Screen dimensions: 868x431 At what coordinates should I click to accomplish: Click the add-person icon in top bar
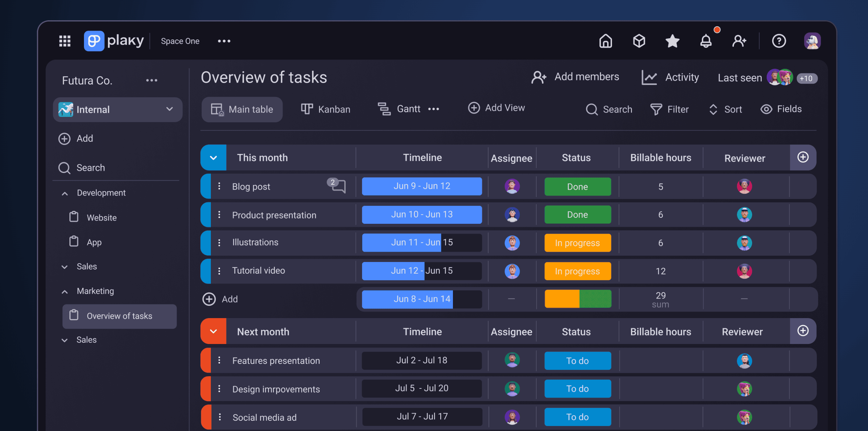(x=739, y=41)
